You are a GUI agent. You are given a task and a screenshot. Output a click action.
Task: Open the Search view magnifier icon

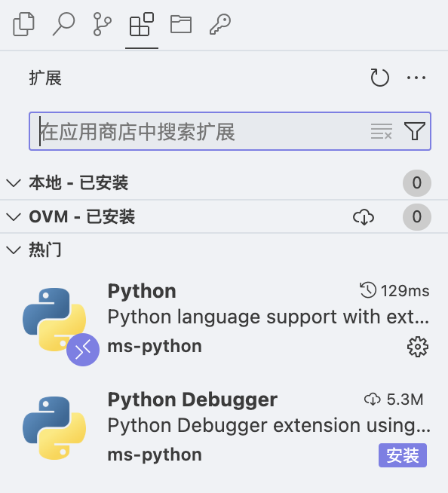point(63,24)
